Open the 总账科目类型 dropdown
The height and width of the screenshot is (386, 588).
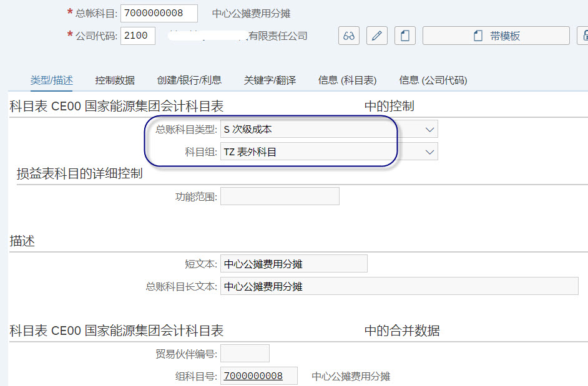point(429,128)
